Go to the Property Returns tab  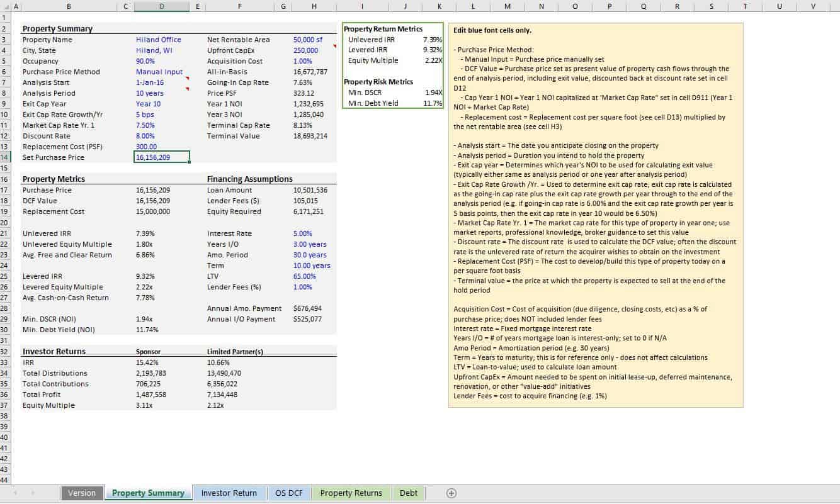tap(351, 493)
